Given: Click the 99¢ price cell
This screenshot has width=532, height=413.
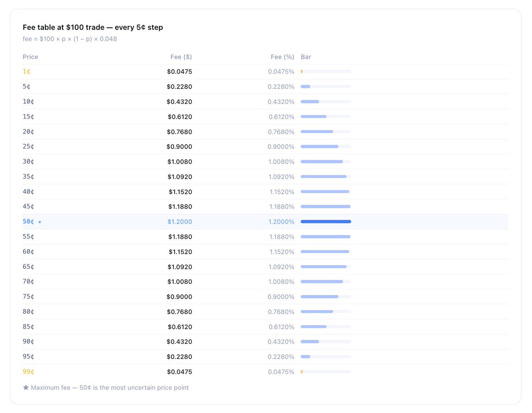Looking at the screenshot, I should tap(28, 372).
